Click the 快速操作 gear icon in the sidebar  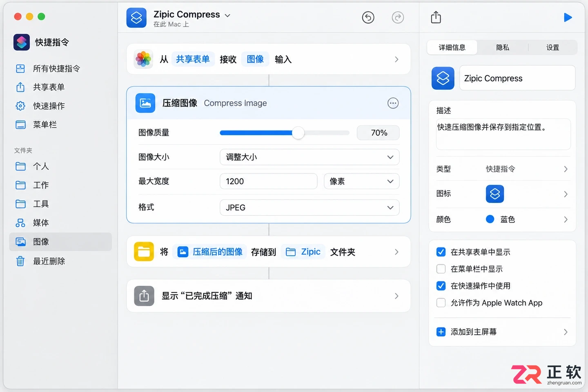[20, 106]
